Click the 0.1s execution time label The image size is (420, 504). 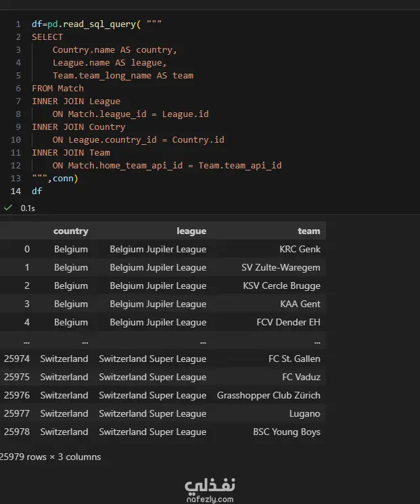point(28,208)
